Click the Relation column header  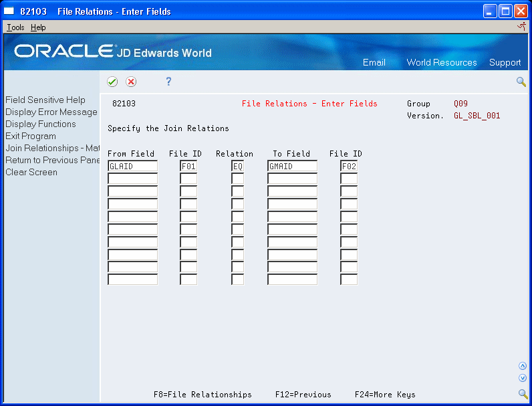235,154
